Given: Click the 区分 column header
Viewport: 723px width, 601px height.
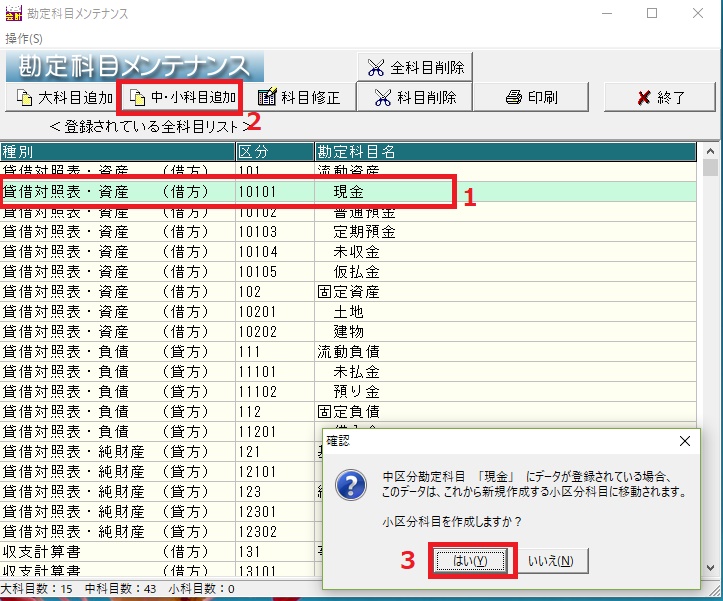Looking at the screenshot, I should 275,152.
